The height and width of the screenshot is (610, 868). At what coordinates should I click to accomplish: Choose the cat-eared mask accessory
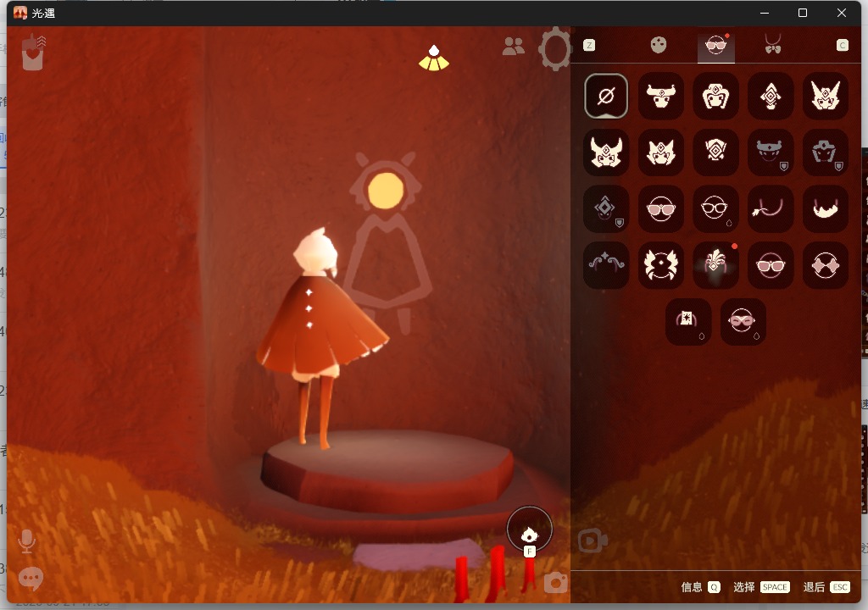[x=660, y=152]
